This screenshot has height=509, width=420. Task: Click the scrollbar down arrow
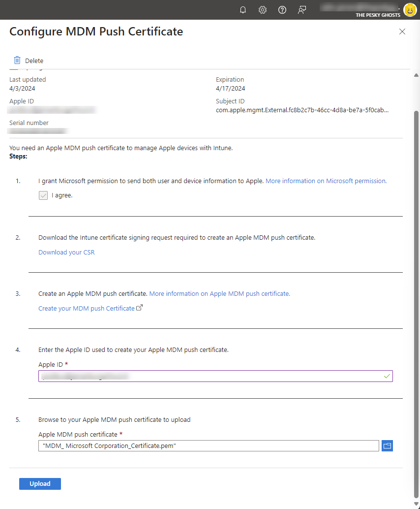tap(417, 504)
